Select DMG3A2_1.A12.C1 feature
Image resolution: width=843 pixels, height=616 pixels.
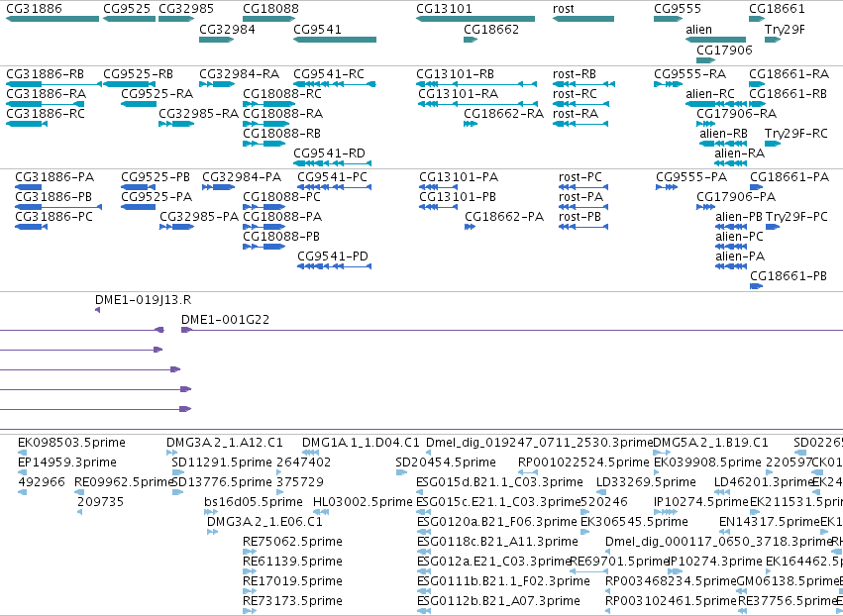pos(171,453)
